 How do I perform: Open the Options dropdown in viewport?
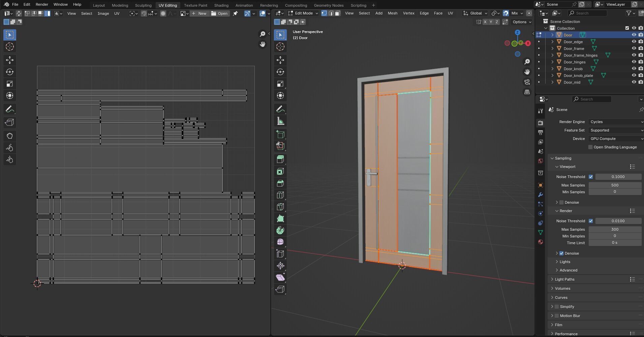coord(522,22)
